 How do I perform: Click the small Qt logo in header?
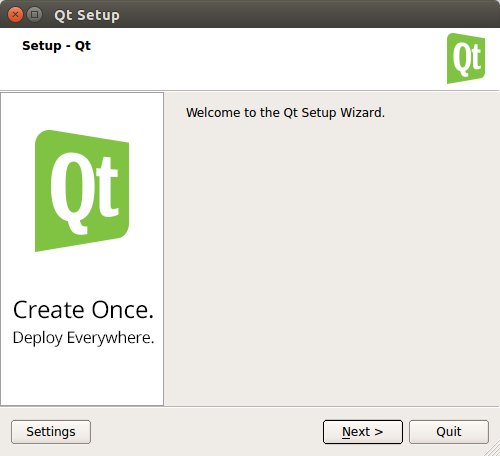coord(466,58)
